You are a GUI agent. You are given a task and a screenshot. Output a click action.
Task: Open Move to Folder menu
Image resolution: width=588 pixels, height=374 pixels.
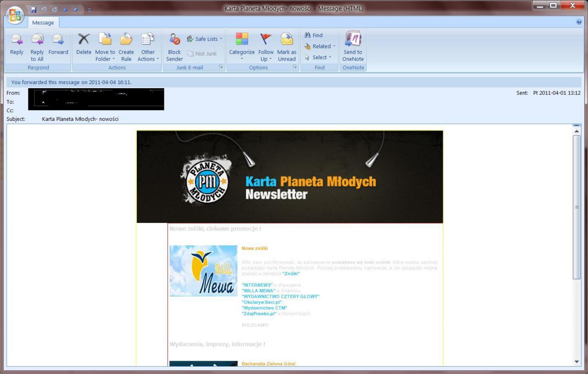(105, 47)
